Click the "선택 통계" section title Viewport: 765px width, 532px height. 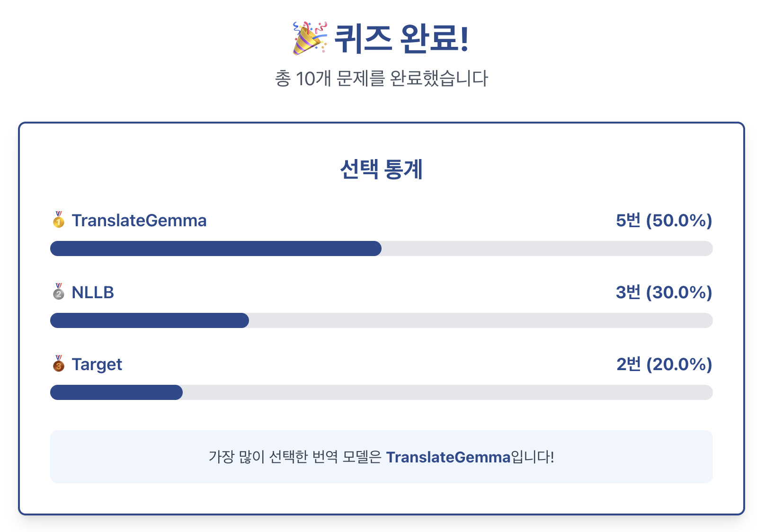(x=382, y=169)
